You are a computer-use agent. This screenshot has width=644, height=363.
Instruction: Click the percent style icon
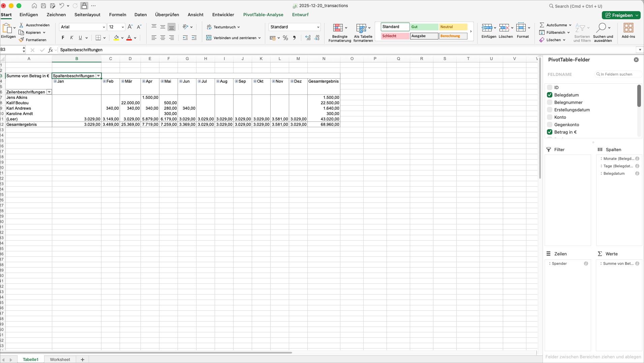click(285, 38)
